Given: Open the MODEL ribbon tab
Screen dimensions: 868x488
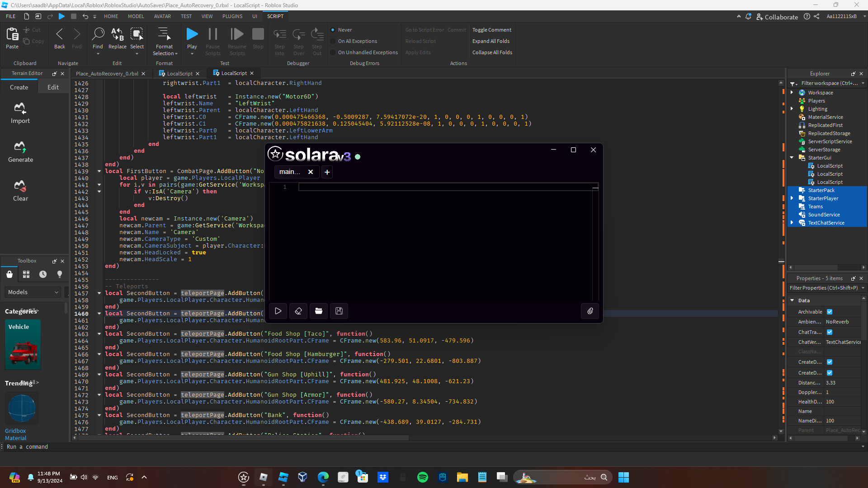Looking at the screenshot, I should tap(136, 16).
